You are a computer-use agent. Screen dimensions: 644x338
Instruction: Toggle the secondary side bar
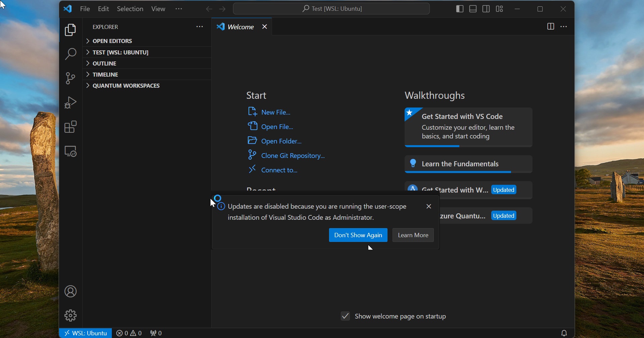click(x=486, y=9)
